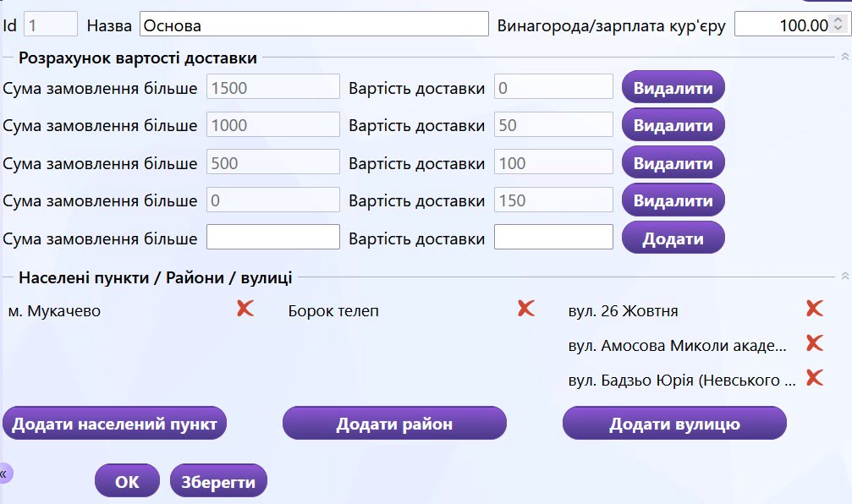The width and height of the screenshot is (852, 504).
Task: Click order sum field showing 1500
Action: tap(273, 87)
